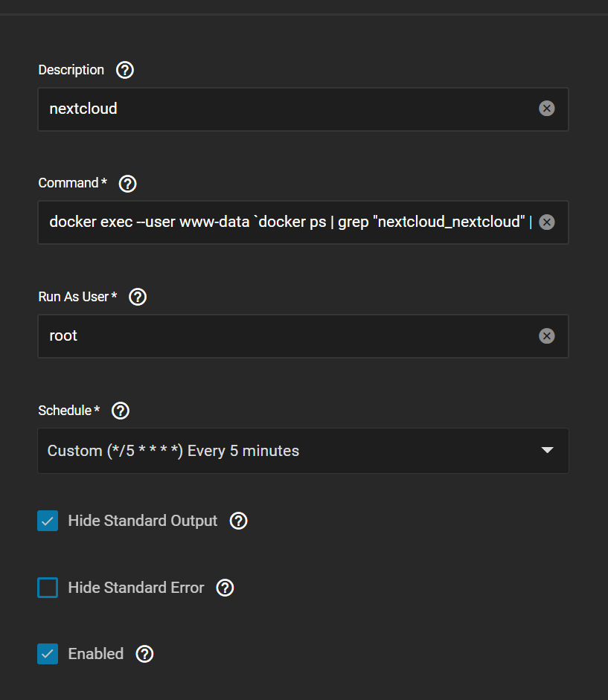Click the Run As User input showing root
The height and width of the screenshot is (700, 608).
click(283, 336)
